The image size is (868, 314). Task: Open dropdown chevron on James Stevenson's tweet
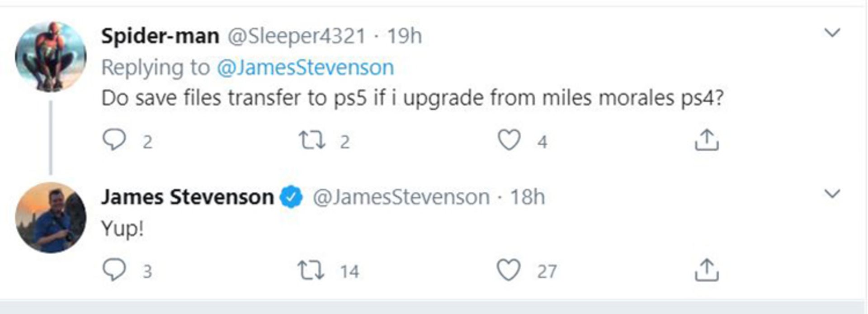tap(832, 194)
